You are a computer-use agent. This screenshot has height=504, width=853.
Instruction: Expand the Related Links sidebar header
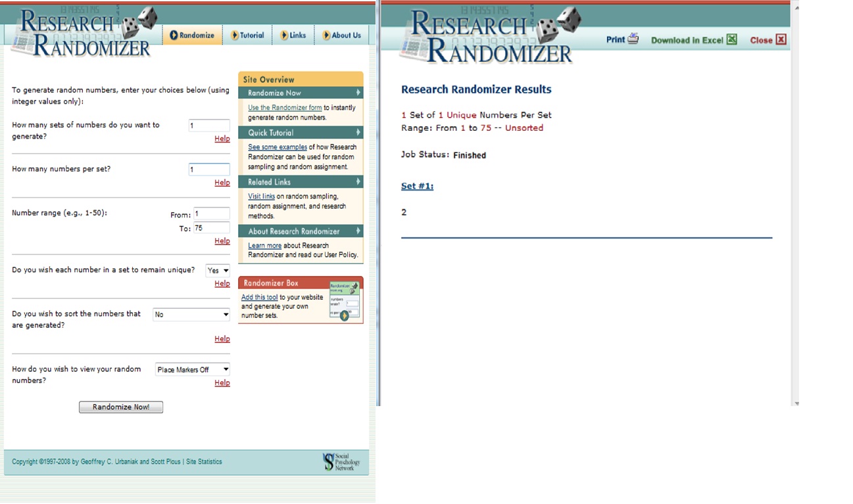[301, 181]
